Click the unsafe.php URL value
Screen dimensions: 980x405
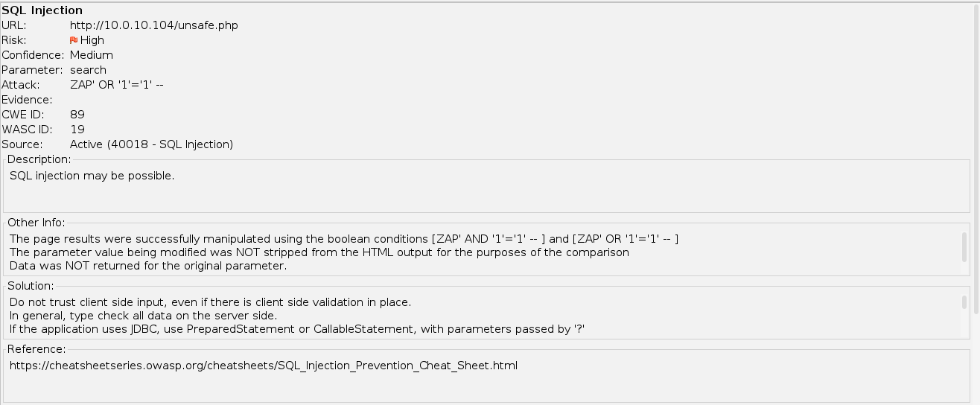coord(153,25)
